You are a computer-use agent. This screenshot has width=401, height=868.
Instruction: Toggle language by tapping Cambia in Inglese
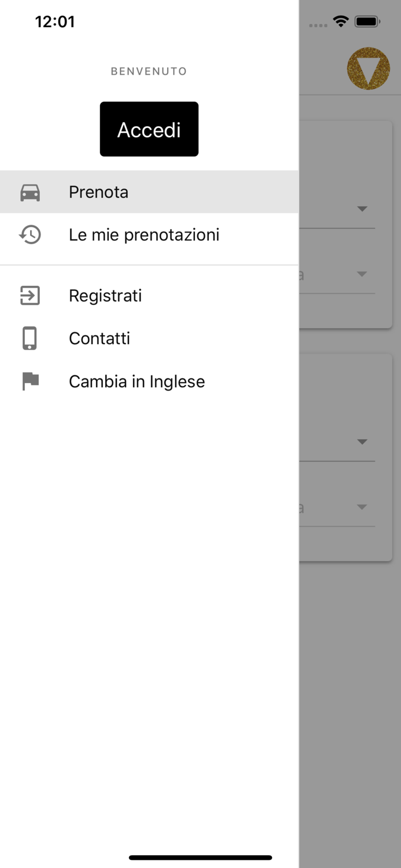[x=137, y=381]
